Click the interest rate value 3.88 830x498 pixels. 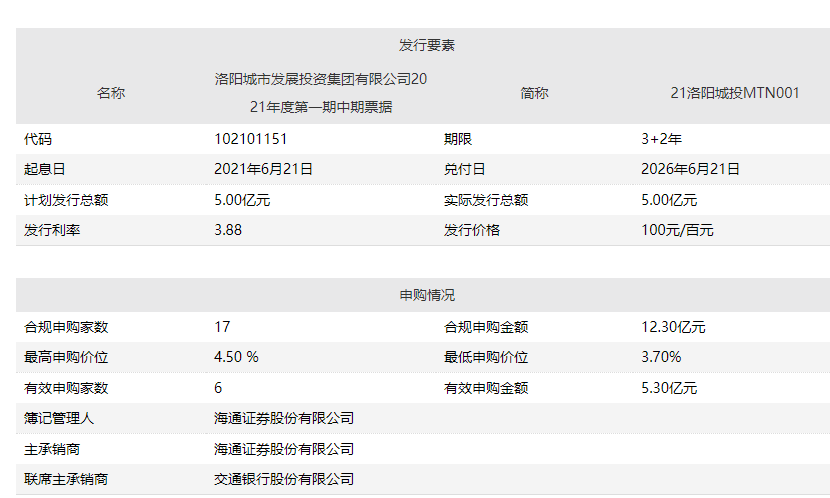tap(228, 230)
